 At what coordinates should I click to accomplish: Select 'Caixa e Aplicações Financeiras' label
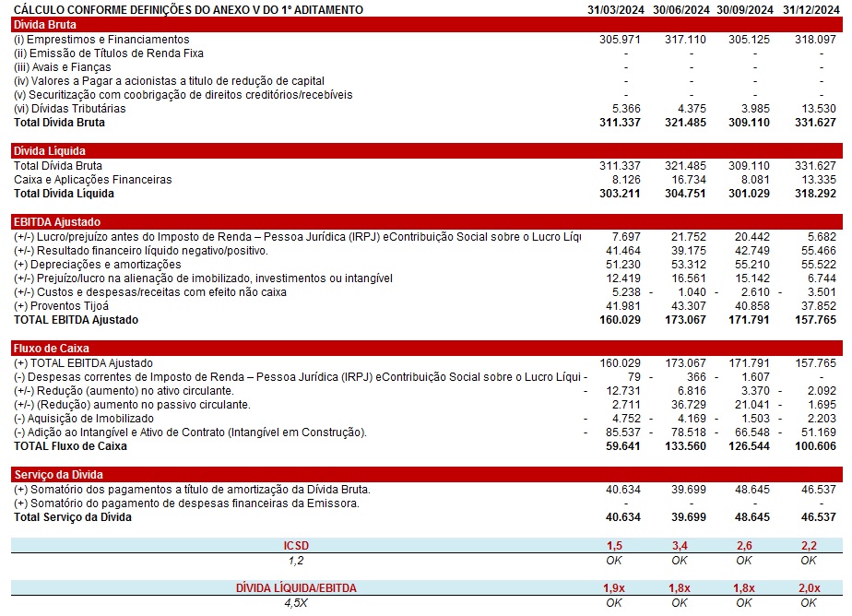click(x=93, y=179)
